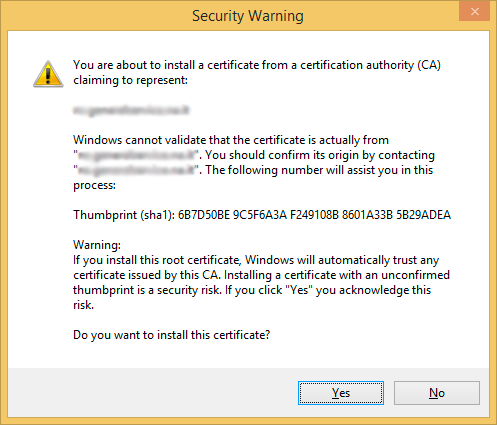Close the Security Warning dialog
This screenshot has width=497, height=425.
(x=475, y=12)
